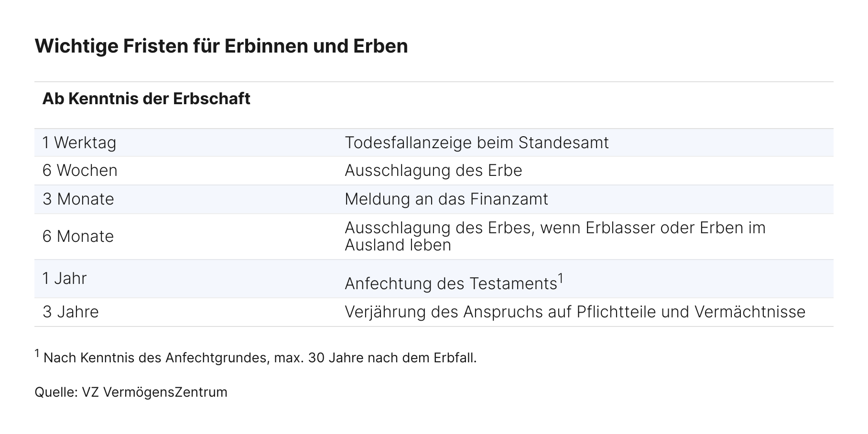868x434 pixels.
Task: Select the header Ab Kenntnis der Erbschaft
Action: pyautogui.click(x=146, y=99)
